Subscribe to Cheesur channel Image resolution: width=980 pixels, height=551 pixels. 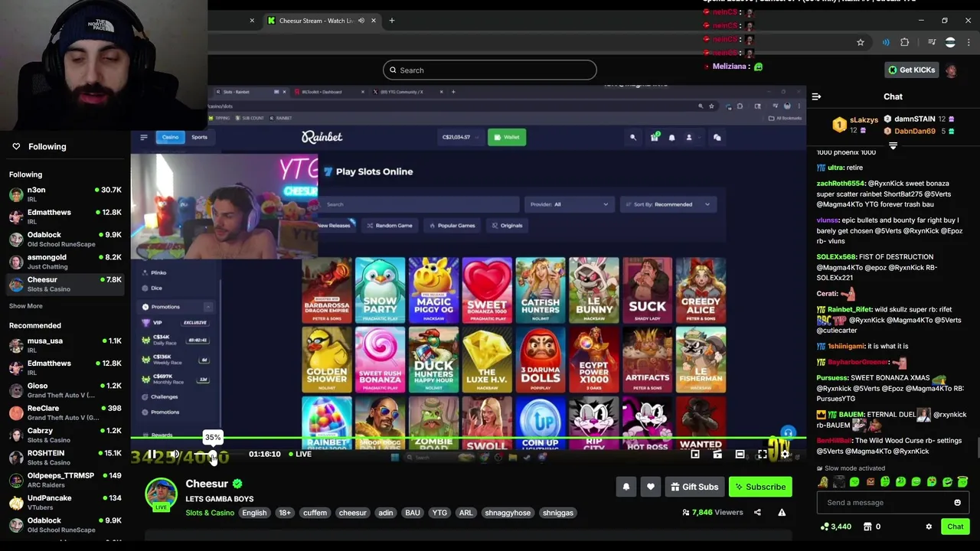pyautogui.click(x=760, y=487)
